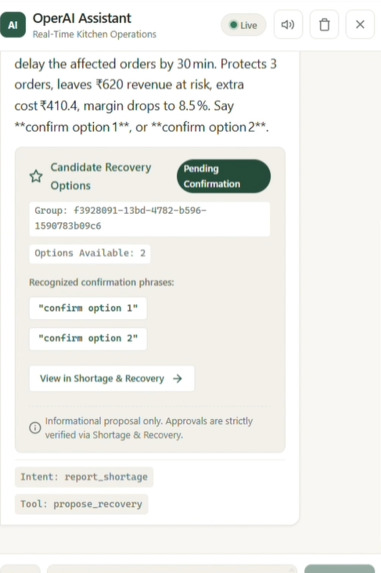The height and width of the screenshot is (573, 381).
Task: Open View in Shortage & Recovery
Action: (x=112, y=378)
